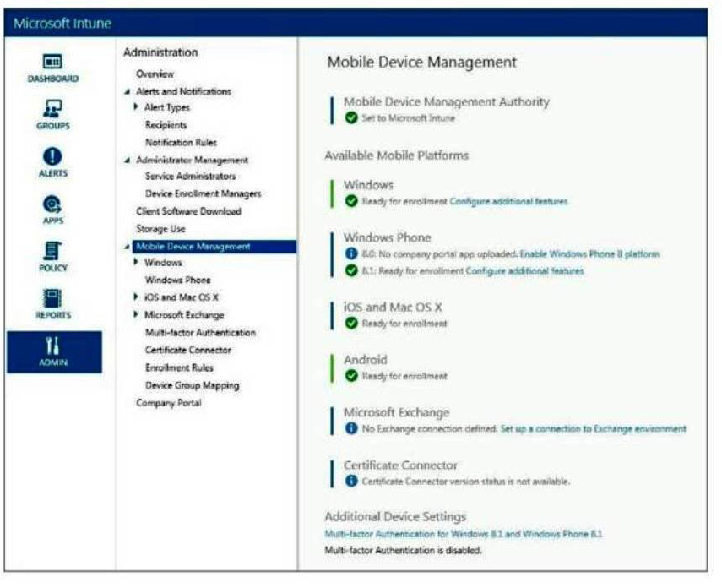Click the Microsoft Intune title
This screenshot has width=722, height=588.
62,23
